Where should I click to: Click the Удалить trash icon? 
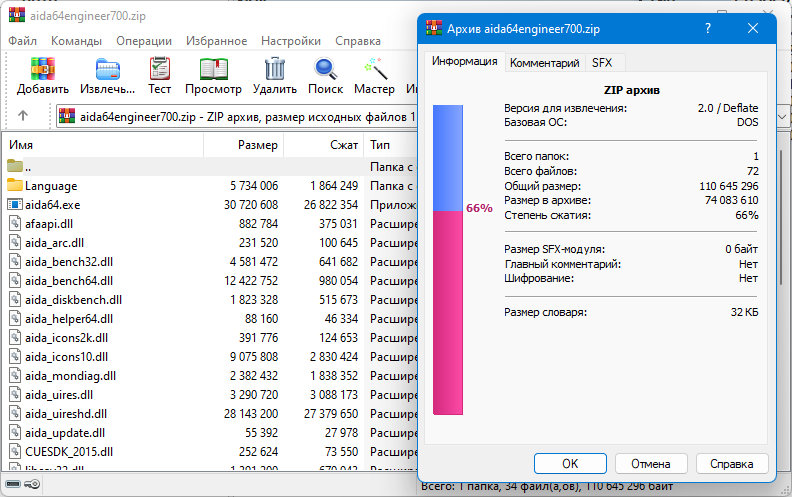pyautogui.click(x=275, y=69)
